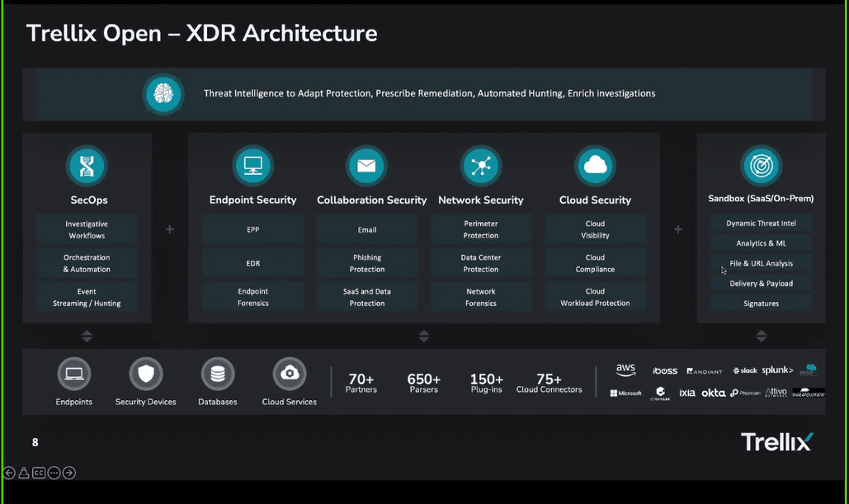
Task: Click the up-down arrows below Sandbox panel
Action: (x=761, y=337)
